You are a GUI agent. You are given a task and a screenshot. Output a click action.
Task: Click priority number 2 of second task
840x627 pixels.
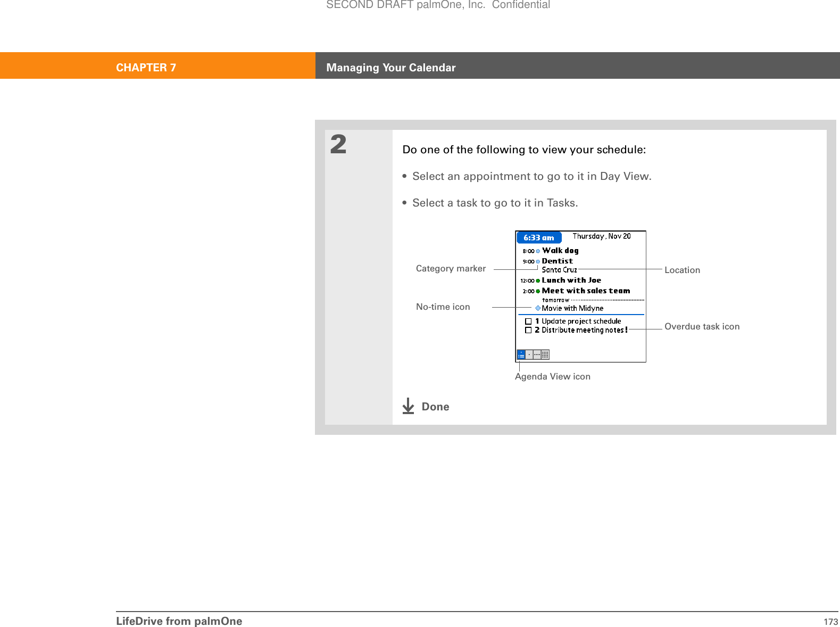tap(537, 331)
